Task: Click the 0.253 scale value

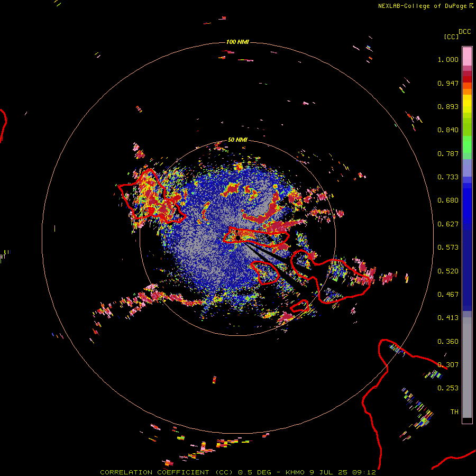Action: (x=448, y=388)
